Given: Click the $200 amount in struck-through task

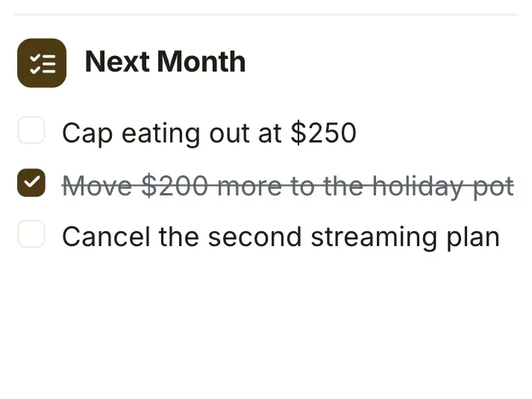Looking at the screenshot, I should click(x=175, y=186).
